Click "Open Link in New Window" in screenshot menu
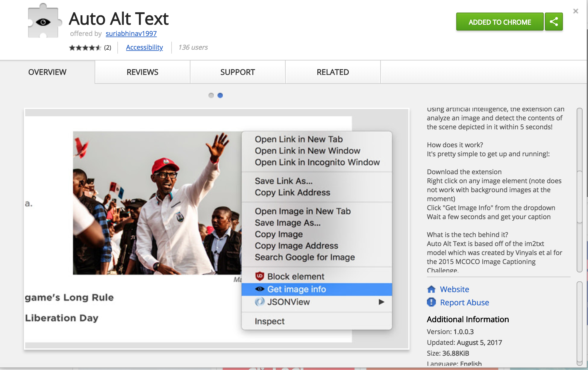The width and height of the screenshot is (588, 370). point(307,151)
